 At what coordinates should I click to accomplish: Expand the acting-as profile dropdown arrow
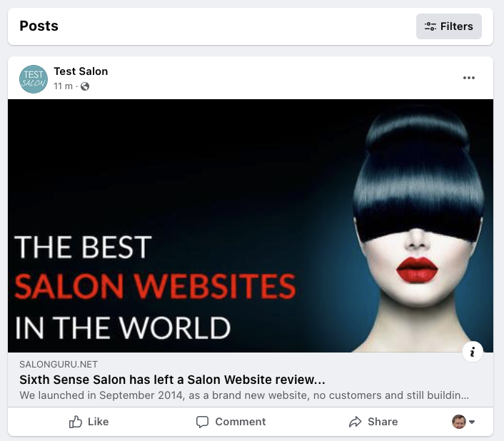[x=472, y=422]
